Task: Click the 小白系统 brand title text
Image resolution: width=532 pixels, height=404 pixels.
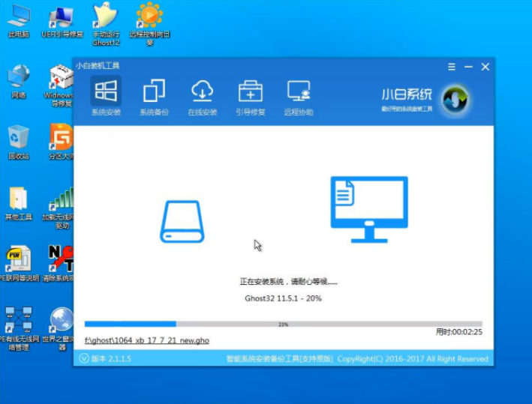Action: [407, 94]
